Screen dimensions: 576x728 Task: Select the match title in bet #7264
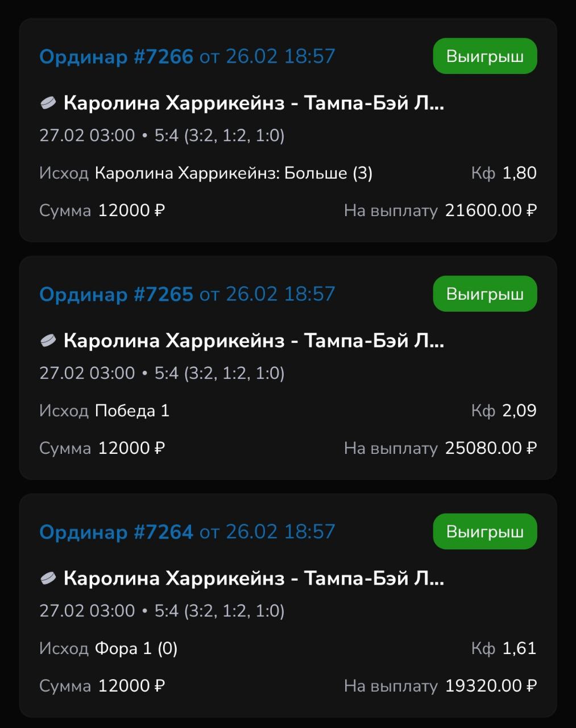[254, 578]
